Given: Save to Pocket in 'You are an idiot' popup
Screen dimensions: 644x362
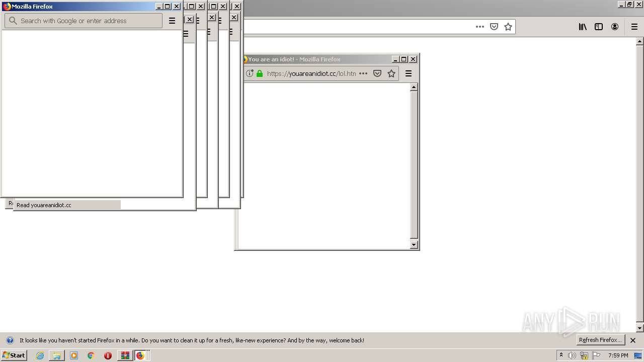Looking at the screenshot, I should [377, 73].
